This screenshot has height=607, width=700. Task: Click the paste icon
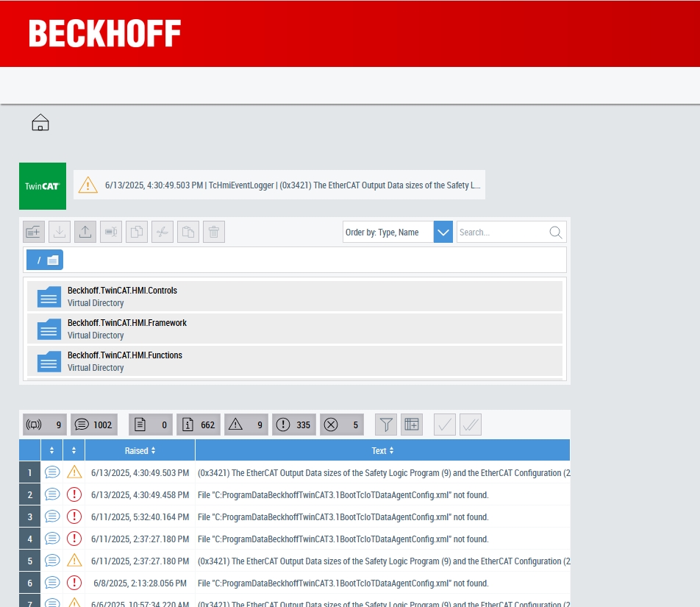(x=188, y=232)
